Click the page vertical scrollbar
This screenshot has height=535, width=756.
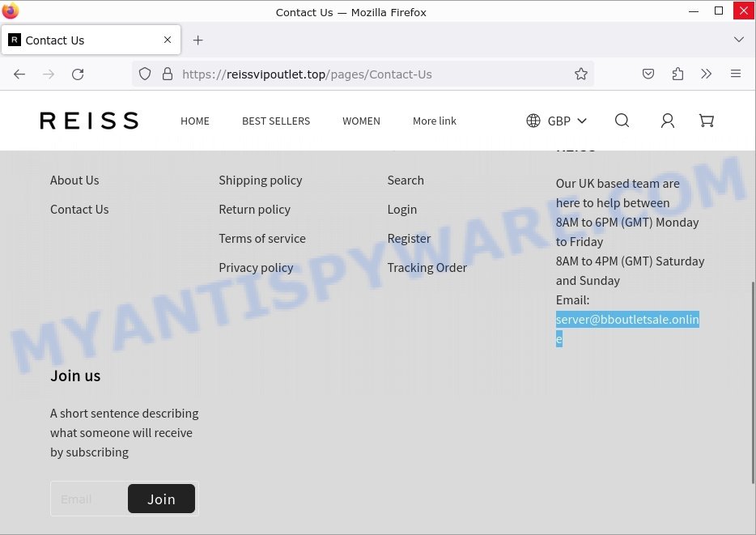[752, 383]
